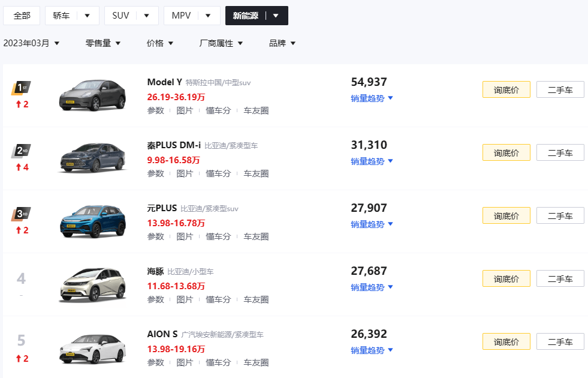Image resolution: width=588 pixels, height=378 pixels.
Task: Click the rank 1 badge icon
Action: click(21, 88)
